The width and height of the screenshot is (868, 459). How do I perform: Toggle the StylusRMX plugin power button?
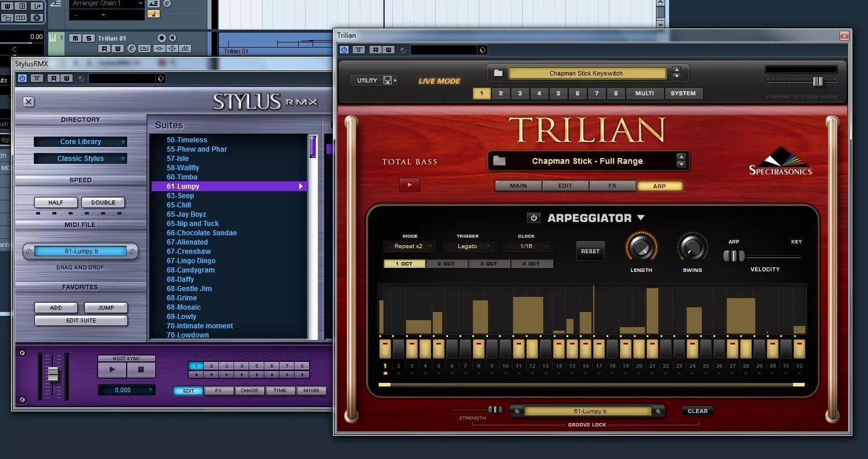tap(23, 78)
